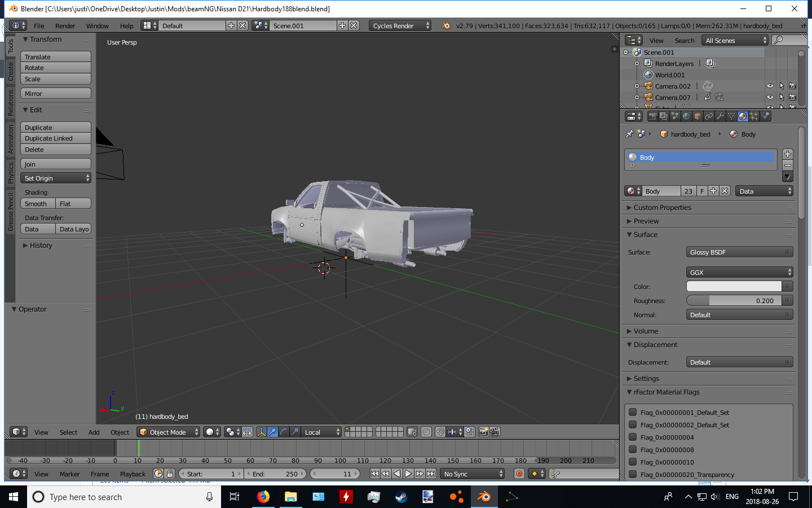The image size is (812, 508).
Task: Toggle visibility eye for Camera.002
Action: click(770, 86)
